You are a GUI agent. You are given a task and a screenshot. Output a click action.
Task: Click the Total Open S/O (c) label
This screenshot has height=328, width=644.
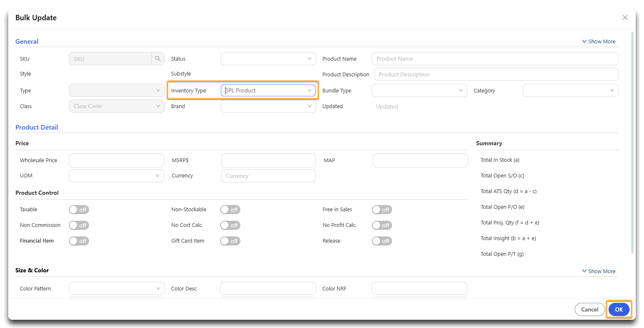click(x=502, y=175)
